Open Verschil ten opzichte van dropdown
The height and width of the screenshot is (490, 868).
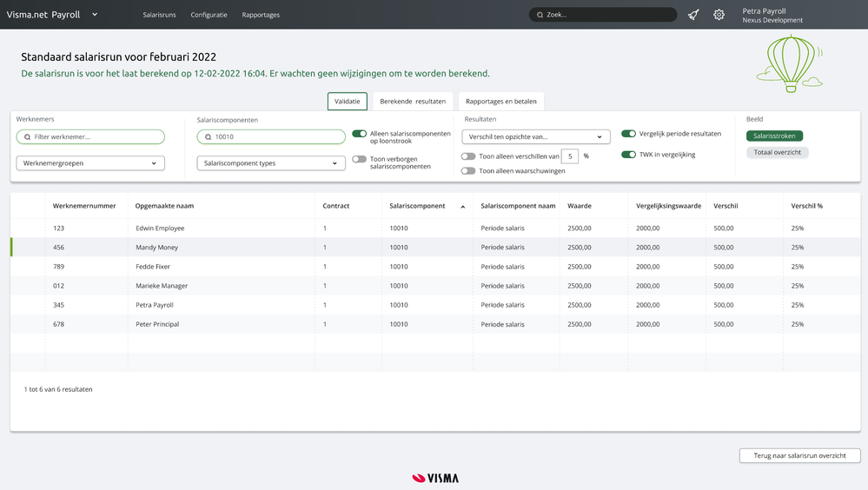(x=535, y=136)
